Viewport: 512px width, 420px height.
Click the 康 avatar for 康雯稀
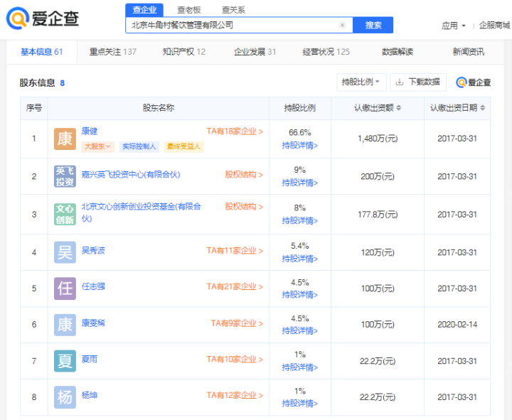coord(65,325)
